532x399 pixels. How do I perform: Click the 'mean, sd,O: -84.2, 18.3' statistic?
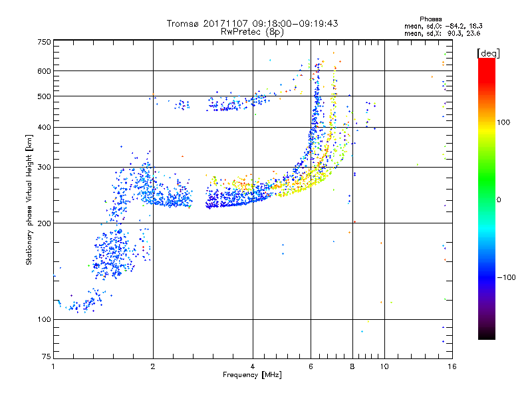pyautogui.click(x=443, y=26)
